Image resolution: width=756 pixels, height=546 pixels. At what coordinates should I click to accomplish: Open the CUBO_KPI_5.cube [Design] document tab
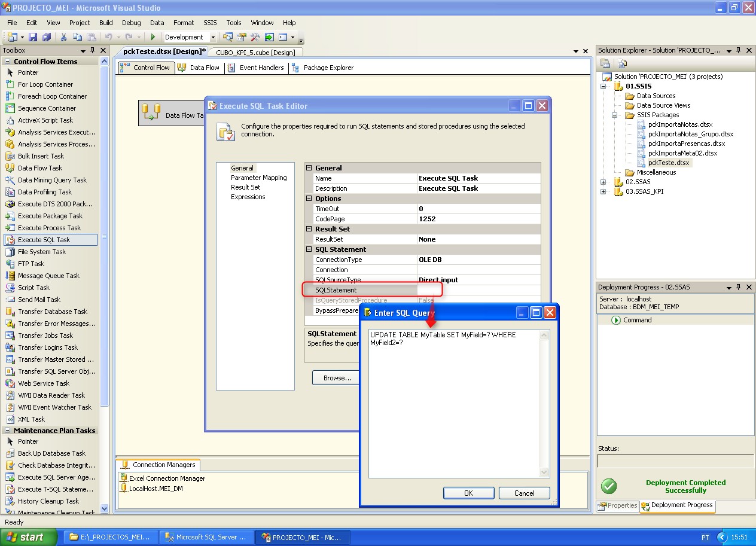coord(255,53)
